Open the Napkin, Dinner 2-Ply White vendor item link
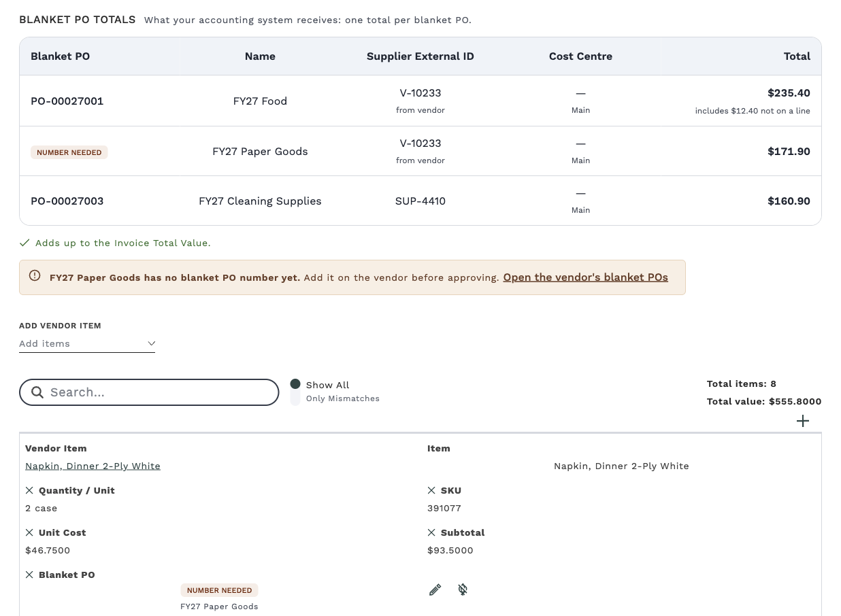The height and width of the screenshot is (616, 841). coord(93,466)
